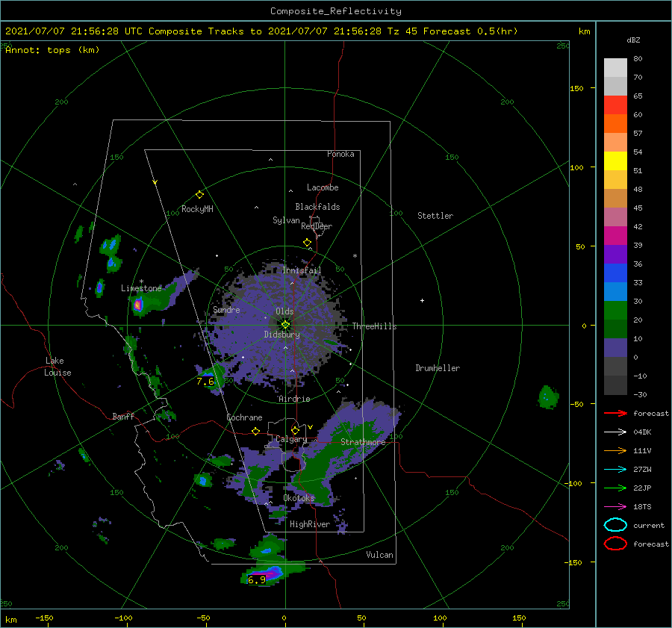672x628 pixels.
Task: Click the Vulcan city label
Action: [x=379, y=555]
